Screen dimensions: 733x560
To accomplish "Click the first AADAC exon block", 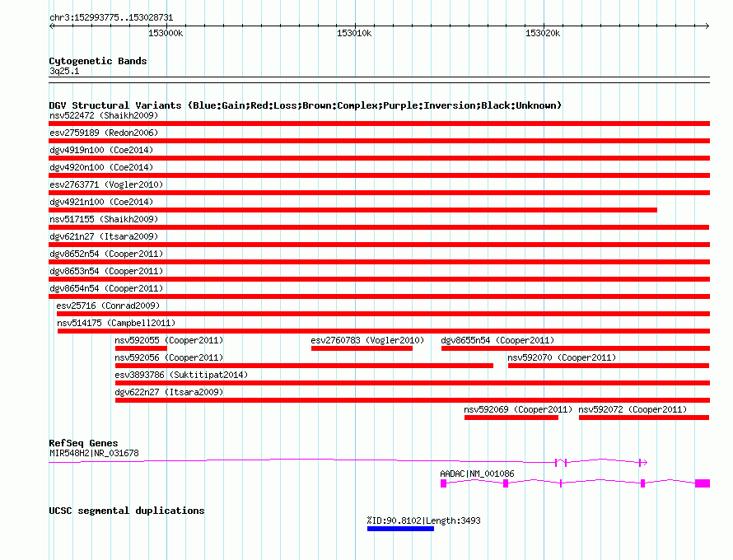I will (444, 483).
